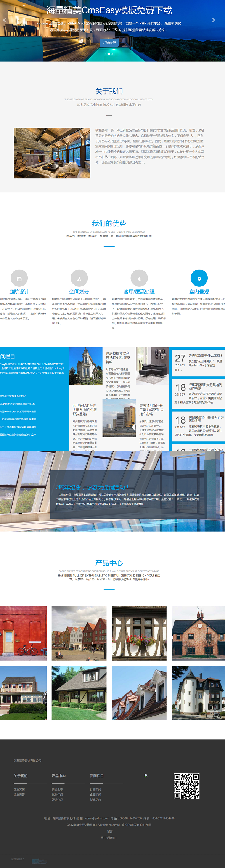View the villa living room photo in About
The height and width of the screenshot is (868, 225).
[x=52, y=153]
